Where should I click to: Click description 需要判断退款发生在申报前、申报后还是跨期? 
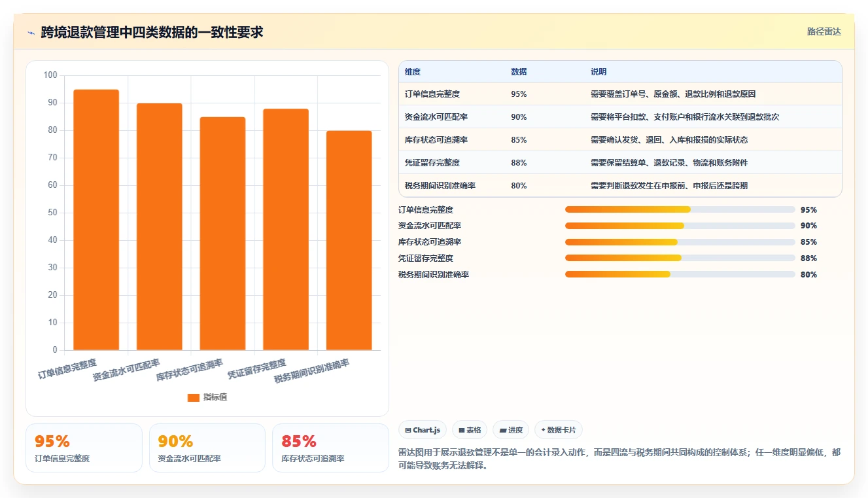click(x=669, y=186)
